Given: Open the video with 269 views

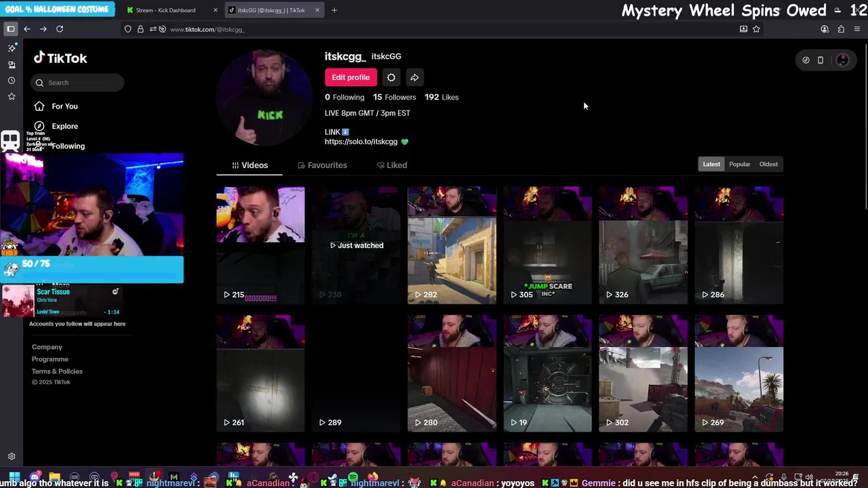Looking at the screenshot, I should [739, 373].
